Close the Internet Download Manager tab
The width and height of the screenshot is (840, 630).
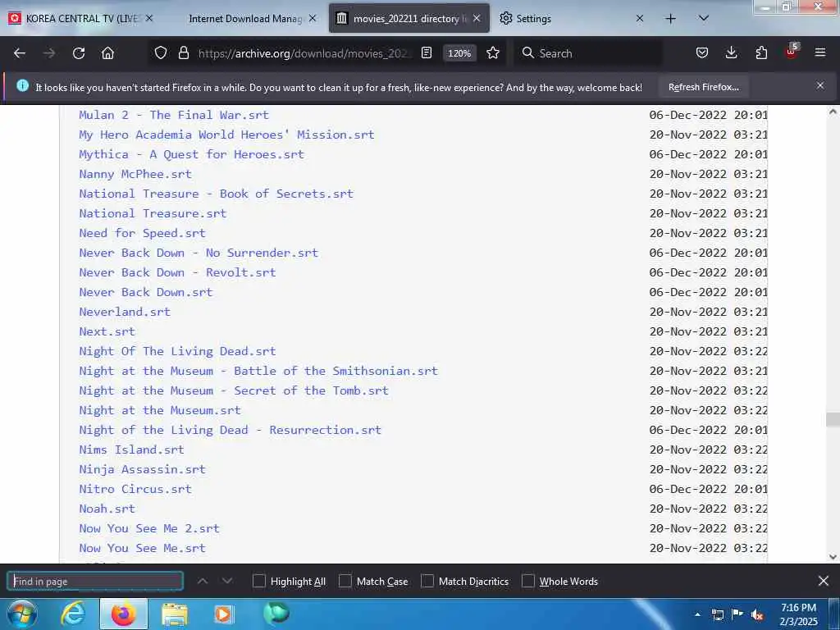click(313, 18)
